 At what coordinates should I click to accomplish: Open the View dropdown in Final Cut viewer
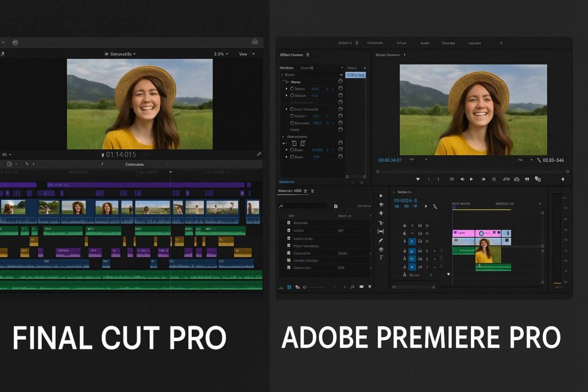246,54
